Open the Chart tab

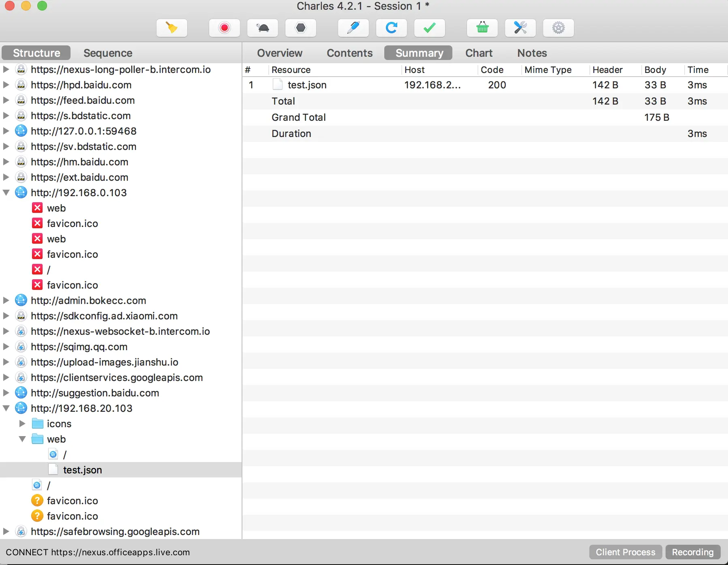479,53
